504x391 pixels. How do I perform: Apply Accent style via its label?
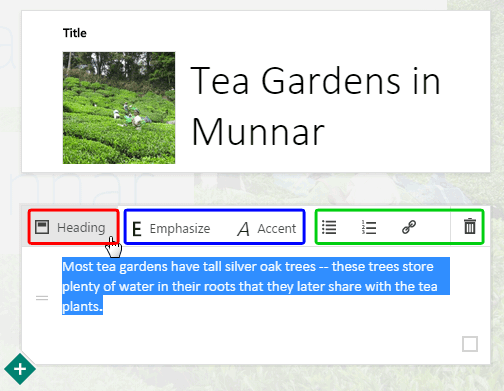[x=277, y=229]
